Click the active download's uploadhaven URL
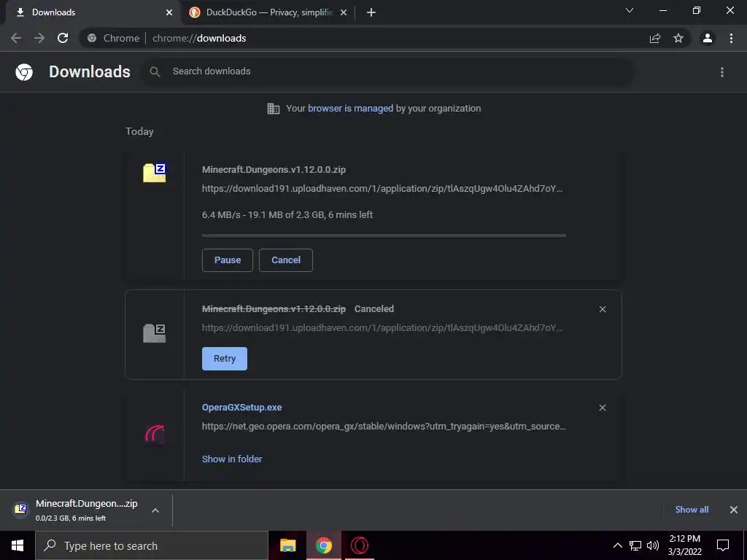747x560 pixels. pyautogui.click(x=382, y=189)
